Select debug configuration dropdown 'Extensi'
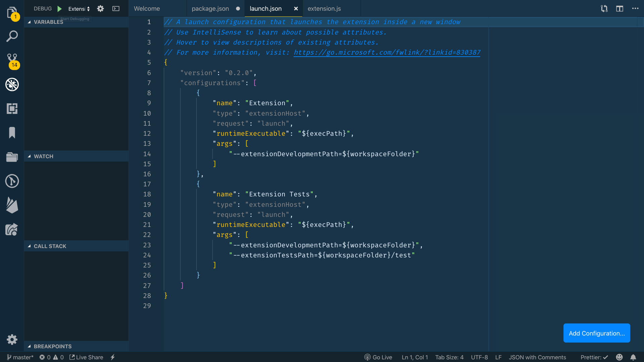 [79, 9]
